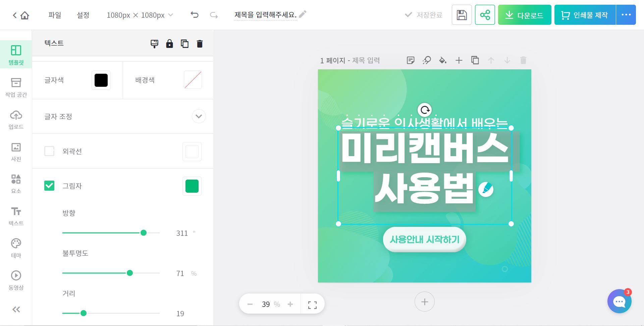This screenshot has height=326, width=644.
Task: Click the 거리 value 19
Action: coord(180,314)
